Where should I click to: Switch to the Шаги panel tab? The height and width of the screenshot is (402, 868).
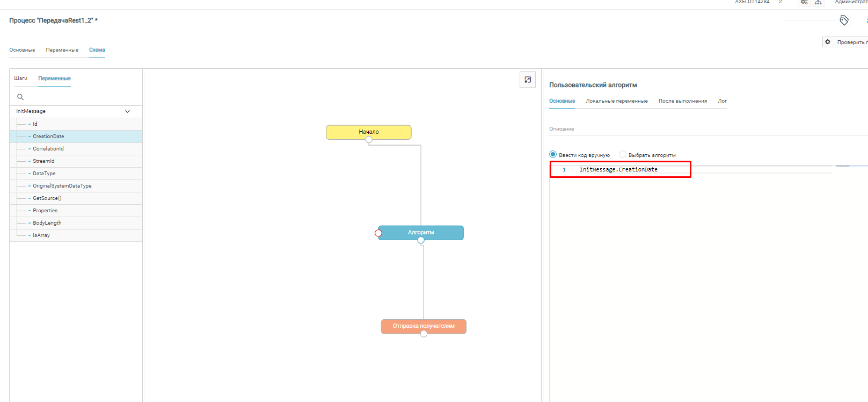pyautogui.click(x=20, y=78)
